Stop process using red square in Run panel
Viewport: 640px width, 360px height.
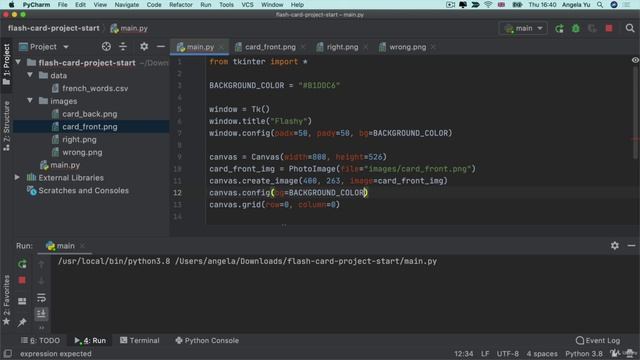pyautogui.click(x=22, y=280)
